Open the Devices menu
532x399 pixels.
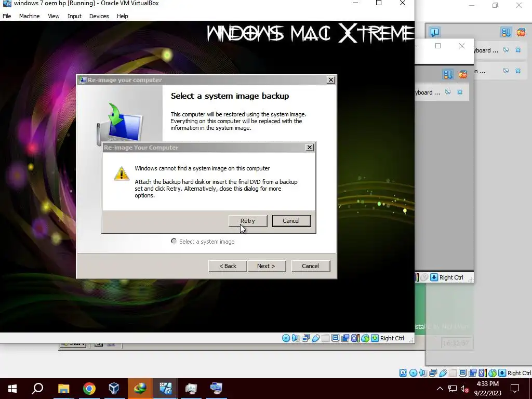pos(99,16)
